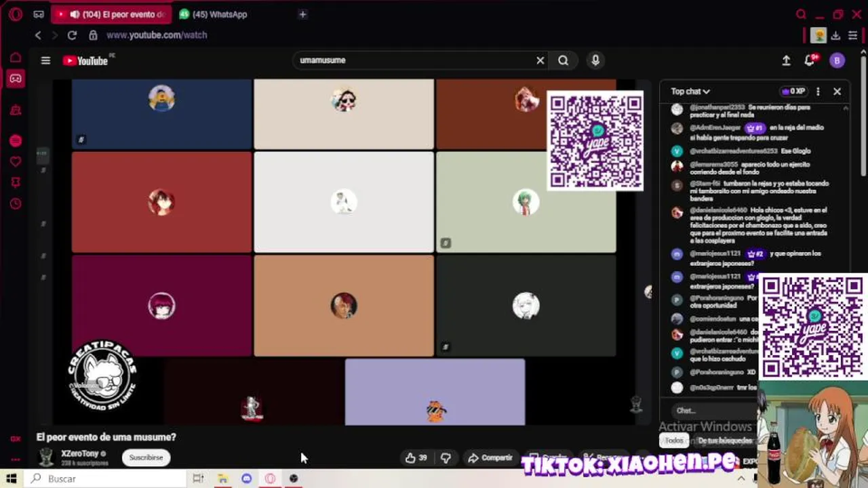Open history clock in sidebar
Image resolution: width=868 pixels, height=488 pixels.
tap(16, 203)
